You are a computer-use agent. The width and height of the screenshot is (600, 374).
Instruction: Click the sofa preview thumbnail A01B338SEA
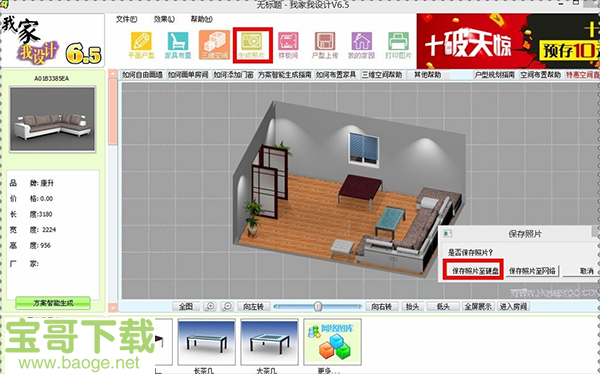[52, 119]
